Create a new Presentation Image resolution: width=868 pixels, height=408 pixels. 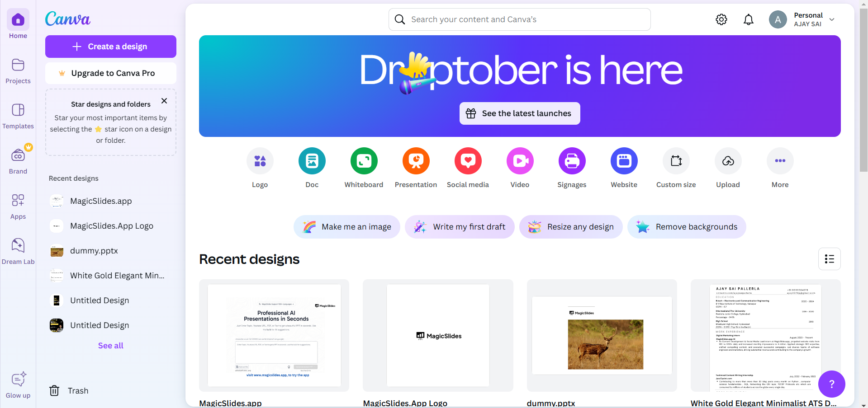coord(416,161)
